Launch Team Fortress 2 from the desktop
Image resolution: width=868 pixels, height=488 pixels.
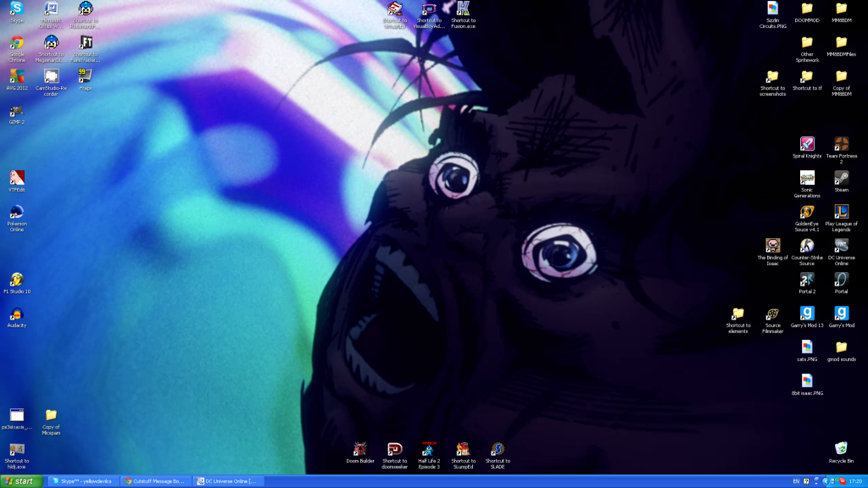pyautogui.click(x=841, y=144)
